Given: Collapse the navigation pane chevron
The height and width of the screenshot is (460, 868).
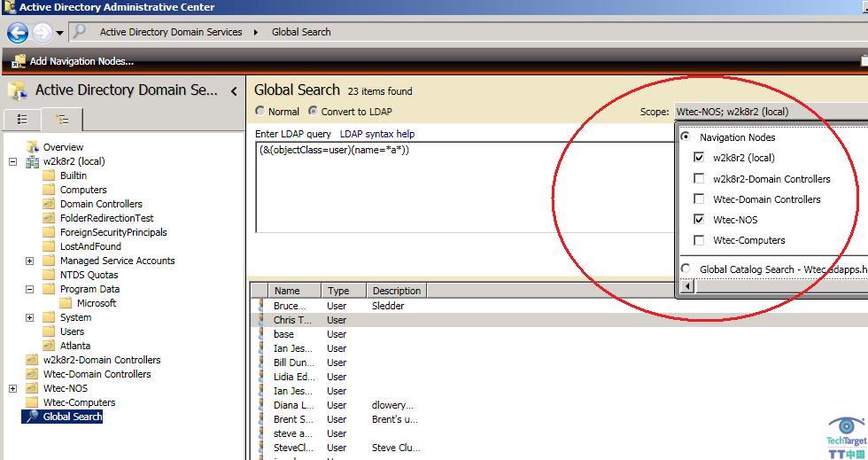Looking at the screenshot, I should (x=234, y=91).
